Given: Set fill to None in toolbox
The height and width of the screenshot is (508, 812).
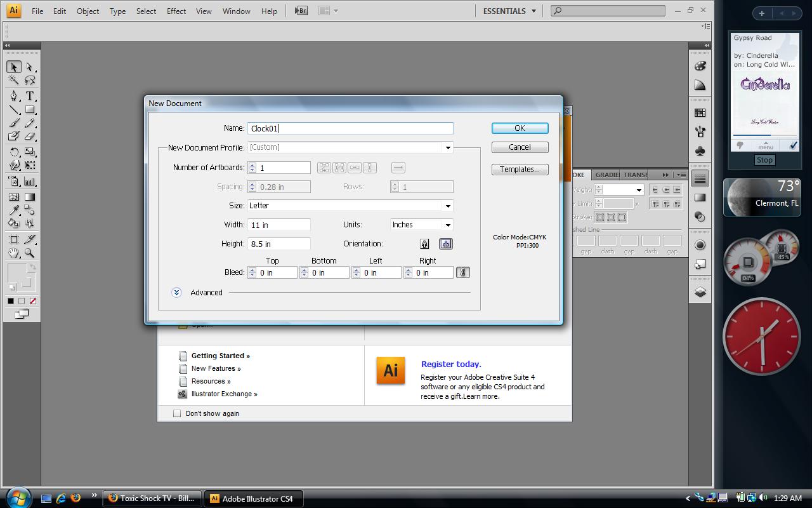Looking at the screenshot, I should click(33, 301).
